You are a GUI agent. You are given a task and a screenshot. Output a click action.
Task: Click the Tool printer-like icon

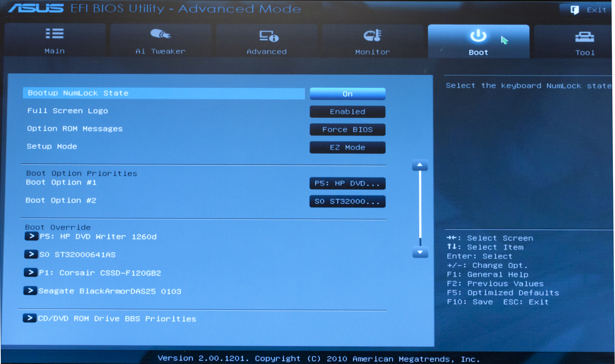point(585,37)
